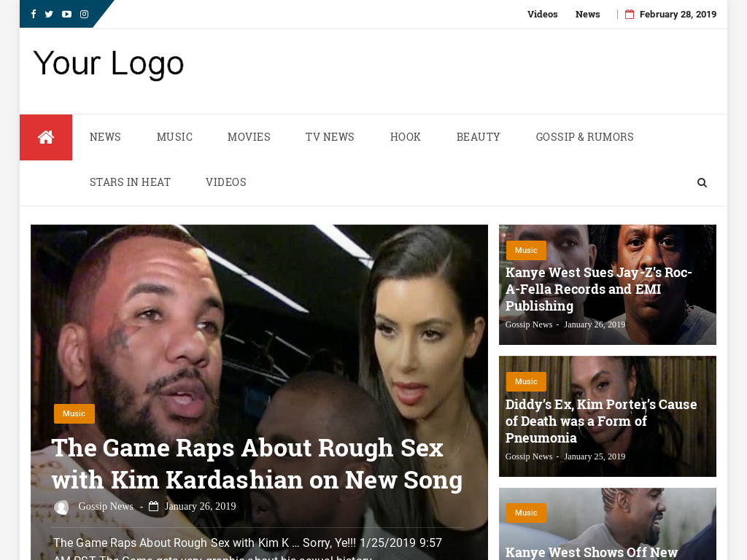The height and width of the screenshot is (560, 747).
Task: Click the Gossip News author link
Action: point(106,506)
